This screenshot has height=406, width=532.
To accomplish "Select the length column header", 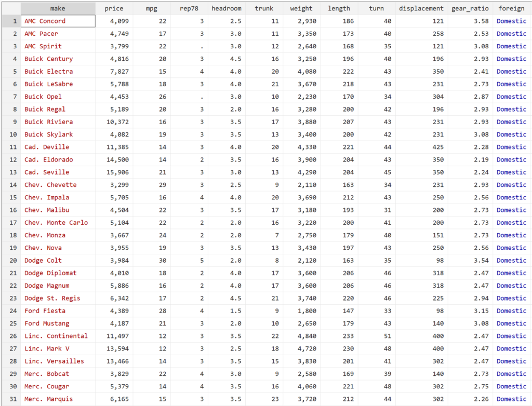I will point(339,8).
